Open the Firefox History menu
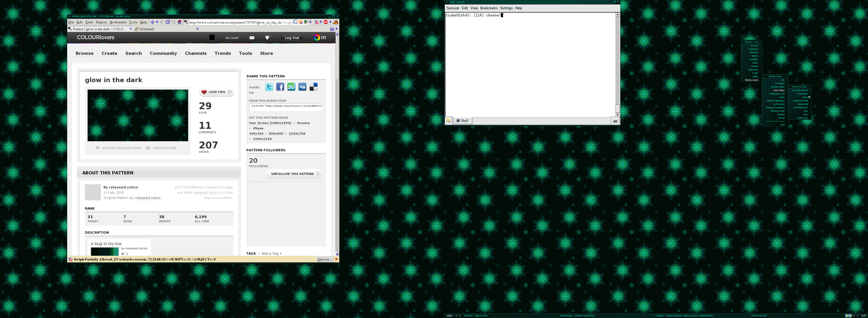 [101, 22]
